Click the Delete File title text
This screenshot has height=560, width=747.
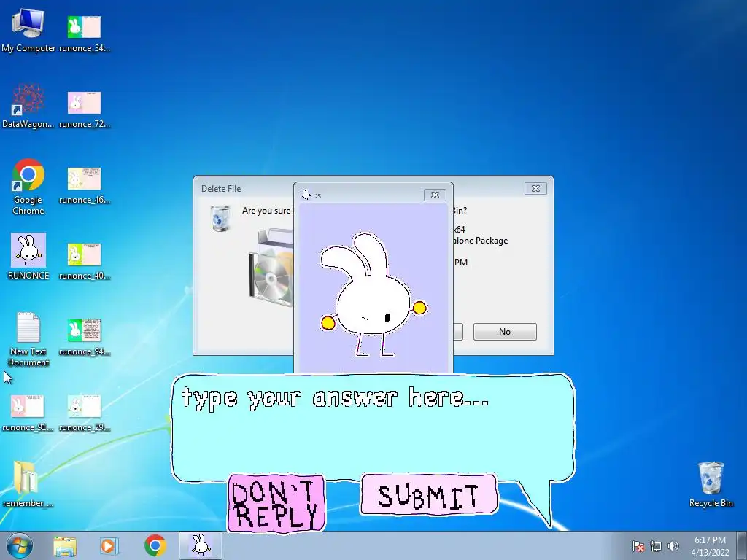click(221, 189)
